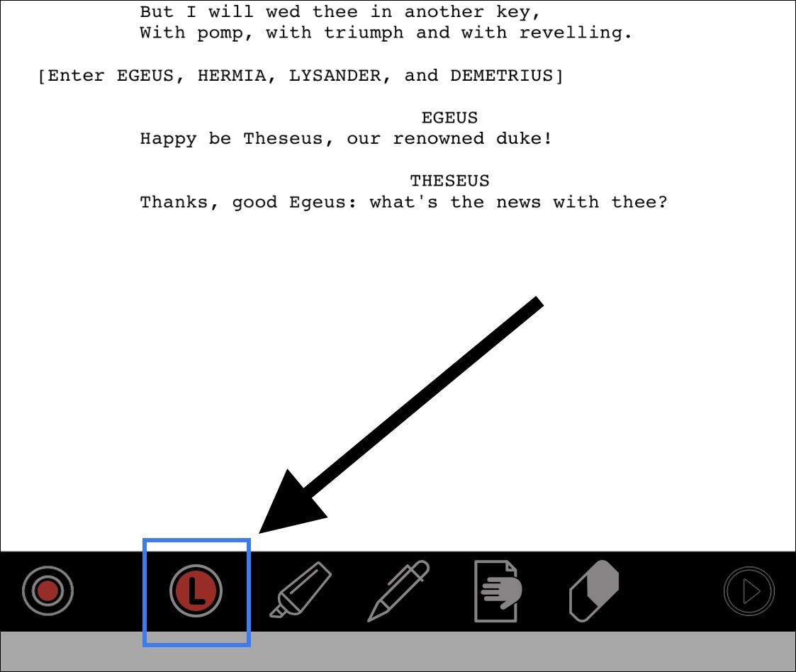Start playback with the play button

(749, 591)
